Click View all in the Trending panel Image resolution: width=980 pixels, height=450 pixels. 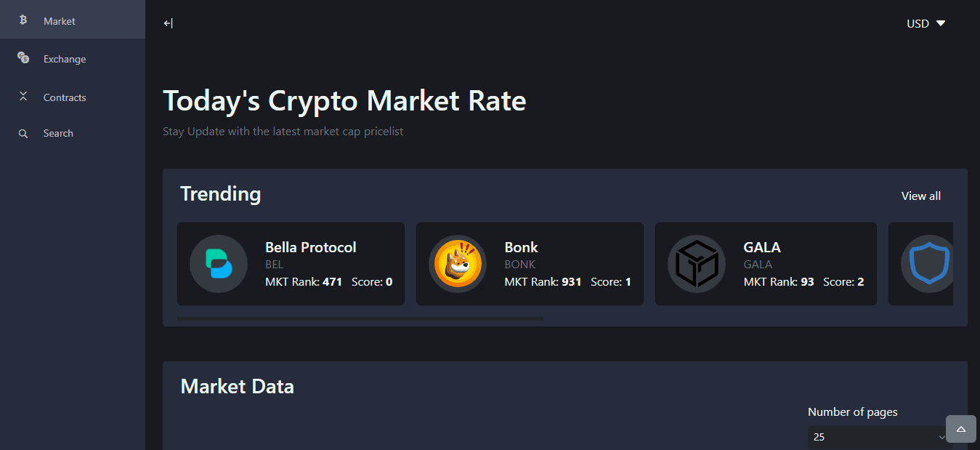click(x=921, y=196)
